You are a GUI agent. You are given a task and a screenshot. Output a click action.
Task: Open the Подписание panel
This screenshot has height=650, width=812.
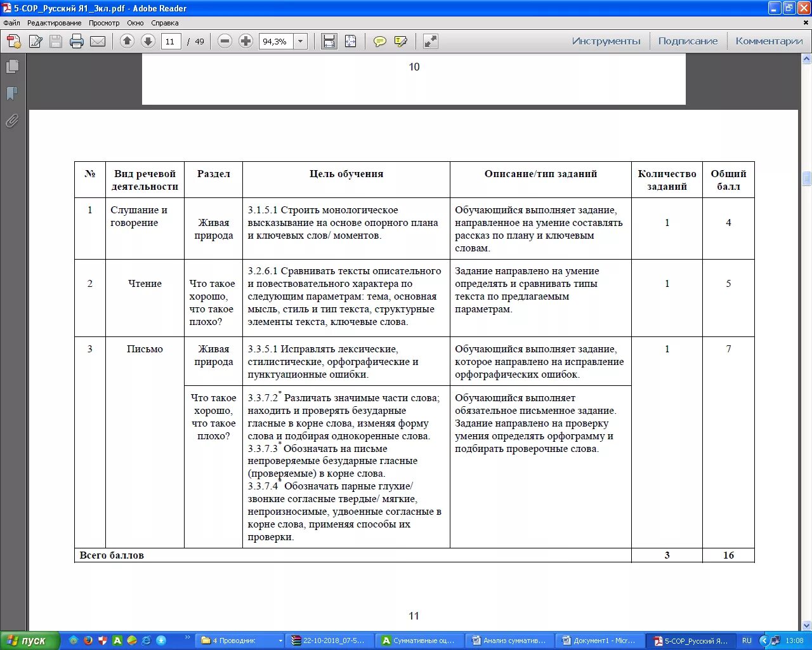pyautogui.click(x=688, y=41)
